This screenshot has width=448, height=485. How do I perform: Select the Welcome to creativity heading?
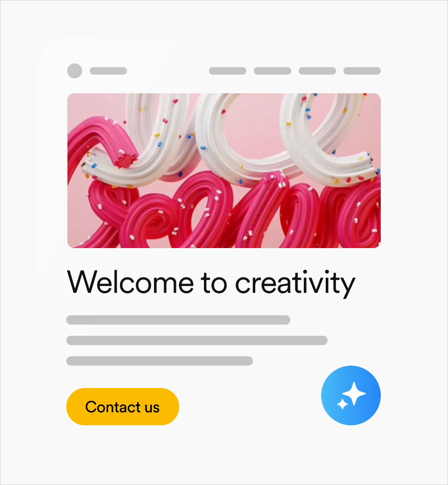tap(211, 283)
